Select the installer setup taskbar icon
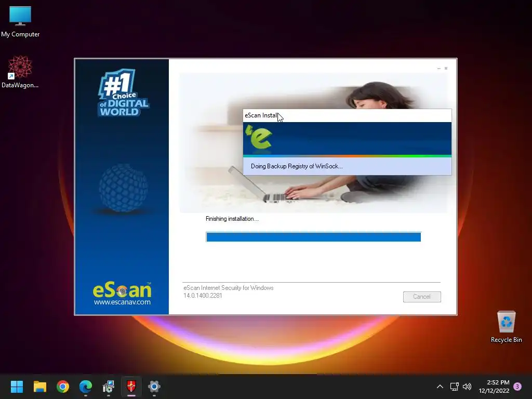This screenshot has width=532, height=399. [108, 387]
